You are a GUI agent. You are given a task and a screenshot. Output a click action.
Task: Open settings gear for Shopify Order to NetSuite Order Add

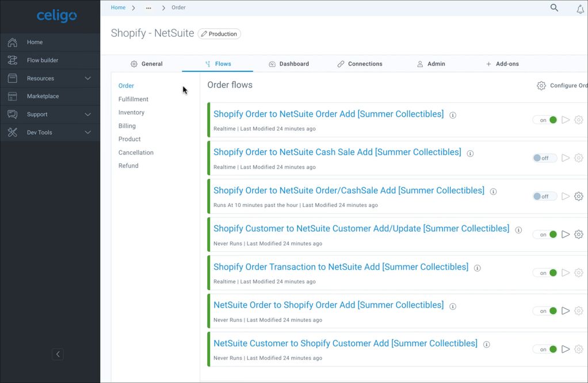click(579, 120)
